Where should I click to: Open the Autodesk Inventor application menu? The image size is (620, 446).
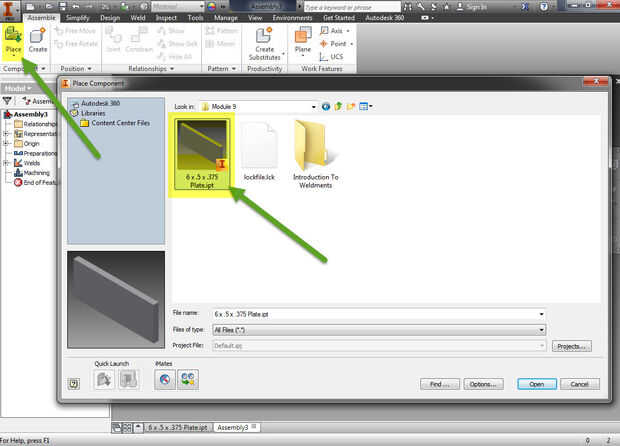pyautogui.click(x=9, y=9)
